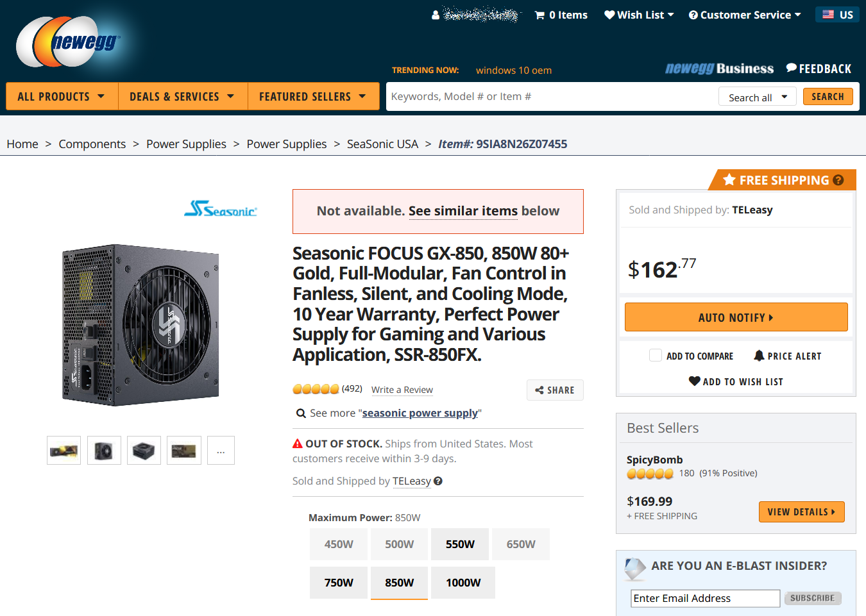Click the US flag country selector
866x616 pixels.
[837, 15]
